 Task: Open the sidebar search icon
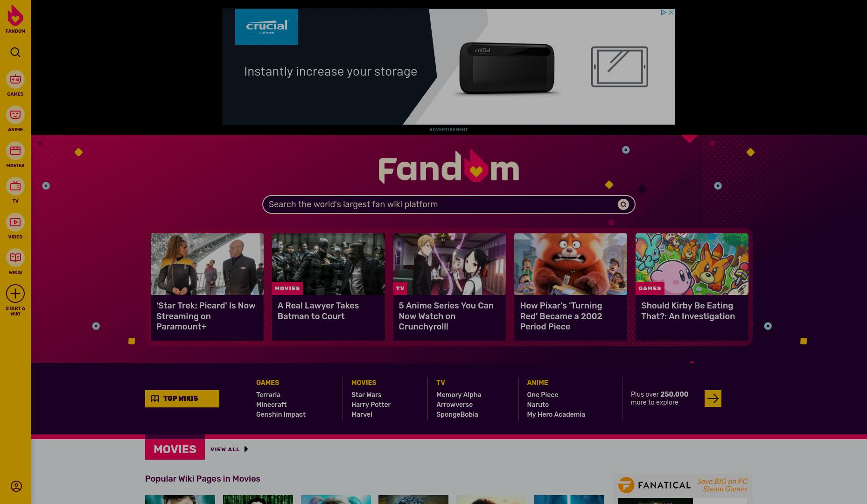pyautogui.click(x=15, y=52)
